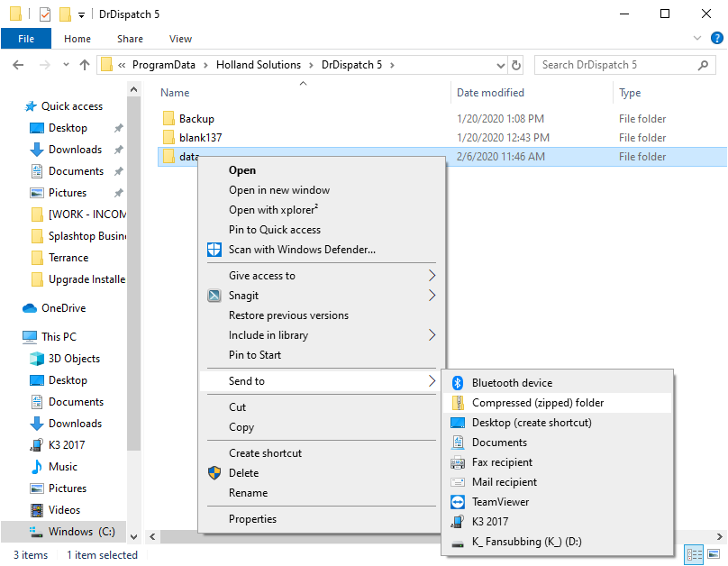
Task: Switch to the Share ribbon tab
Action: click(x=130, y=39)
